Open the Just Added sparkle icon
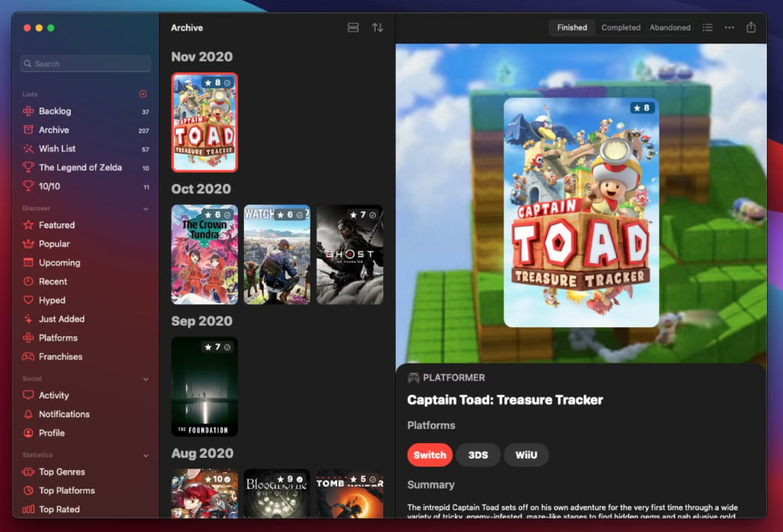783x532 pixels. pos(28,319)
